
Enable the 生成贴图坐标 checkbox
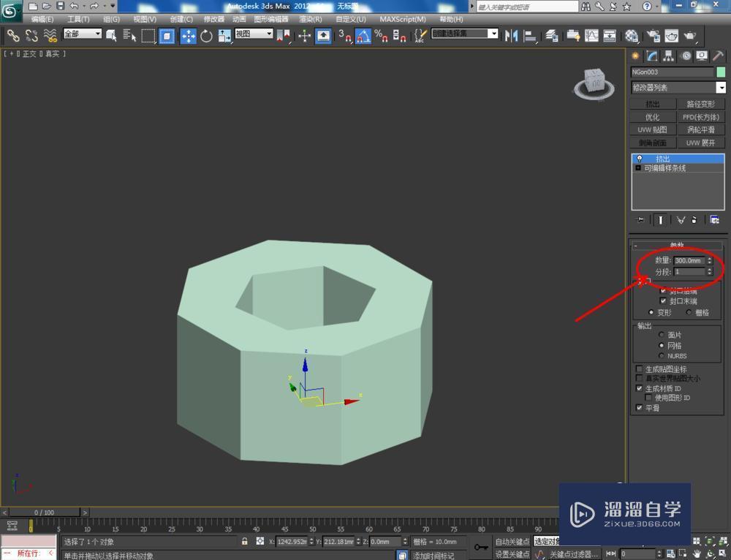[x=640, y=369]
